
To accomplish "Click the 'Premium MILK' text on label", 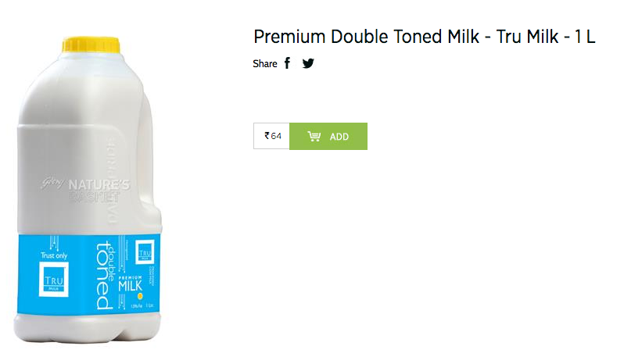I will click(x=130, y=284).
